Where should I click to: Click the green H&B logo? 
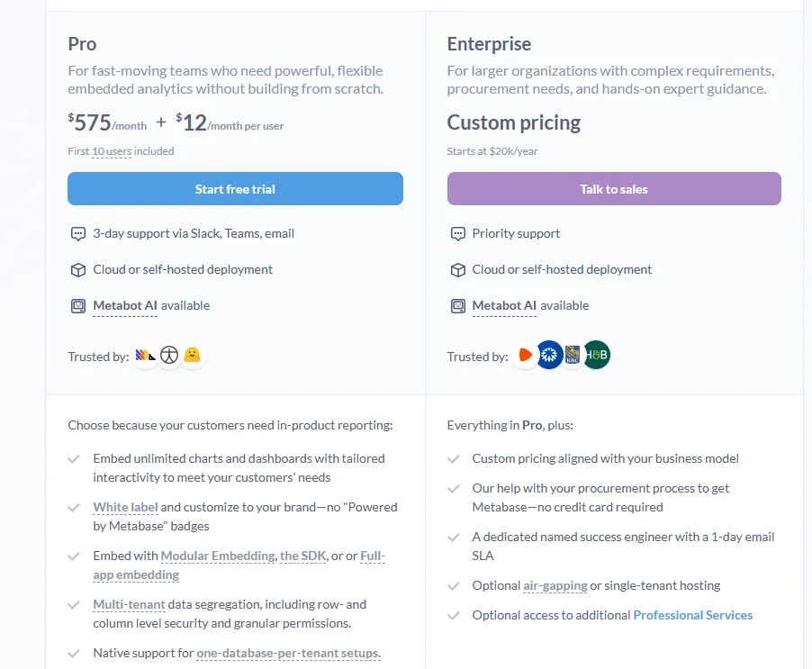point(596,356)
